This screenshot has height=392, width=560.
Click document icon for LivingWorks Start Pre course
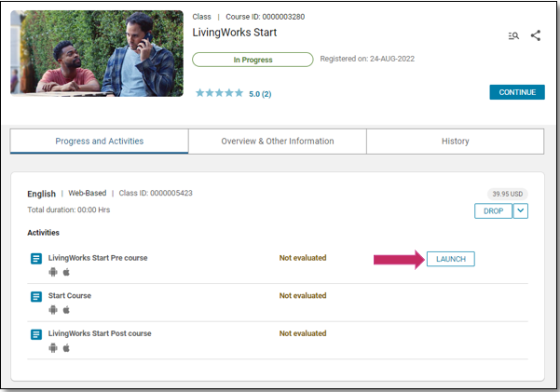click(x=36, y=259)
